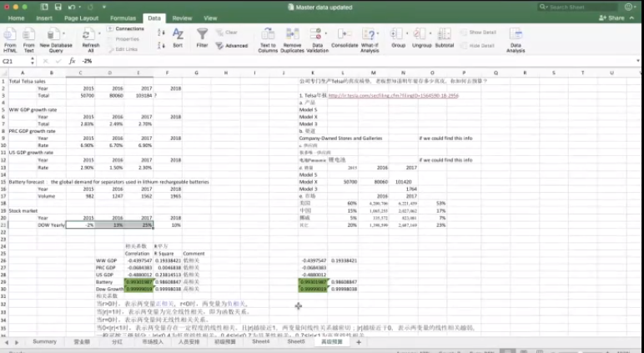Open the Tesla annual report hyperlink
644x353 pixels.
point(392,96)
